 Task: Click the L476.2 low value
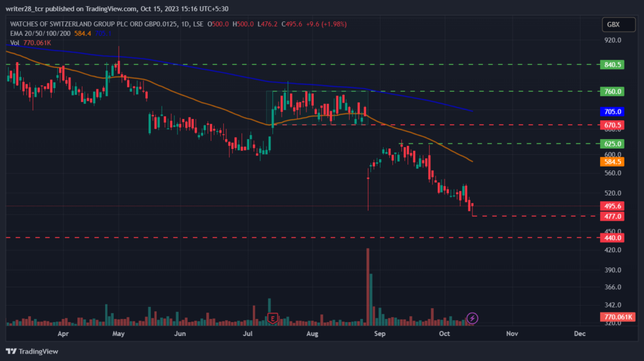tap(267, 25)
